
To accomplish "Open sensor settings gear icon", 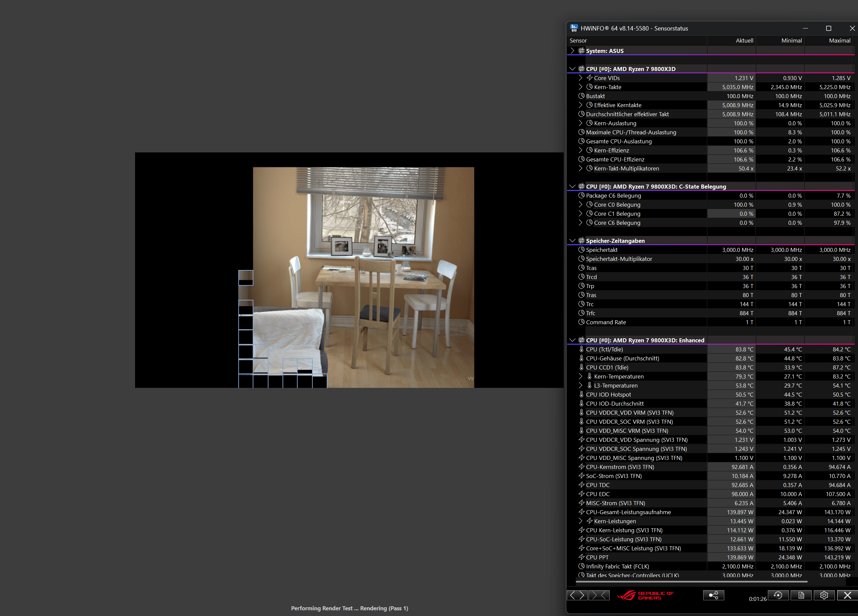I will (824, 595).
